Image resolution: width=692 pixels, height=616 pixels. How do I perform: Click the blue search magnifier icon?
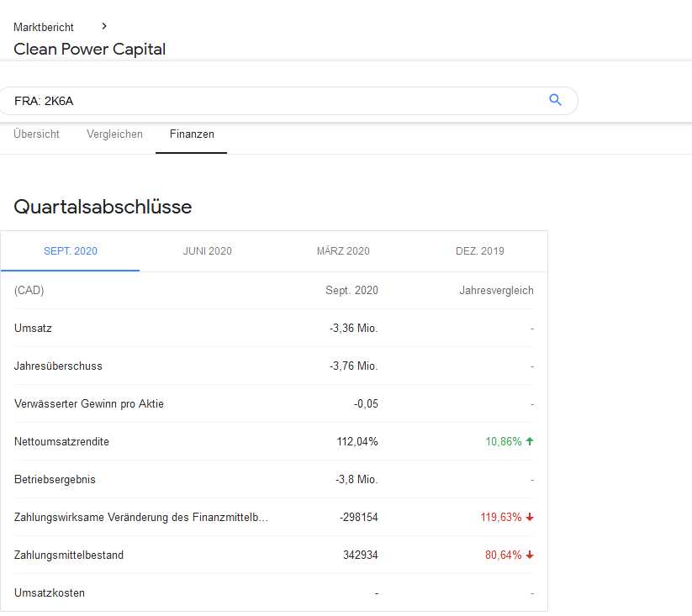coord(555,100)
